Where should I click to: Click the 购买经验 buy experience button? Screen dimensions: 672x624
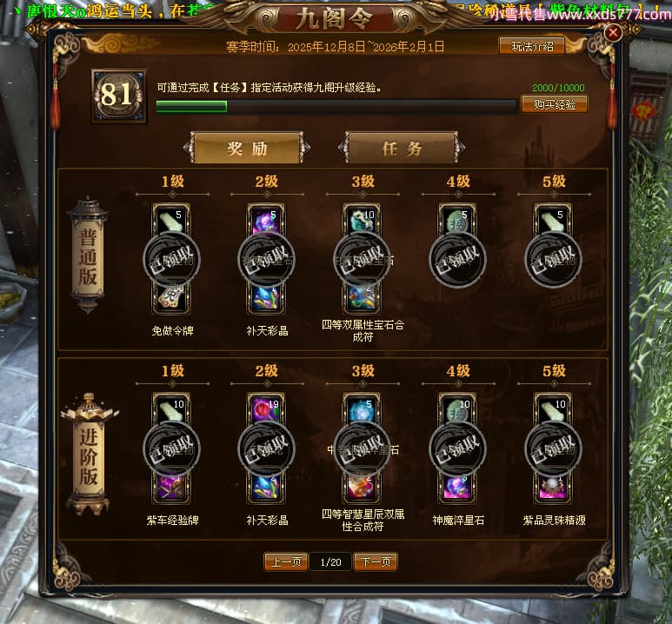(x=554, y=104)
